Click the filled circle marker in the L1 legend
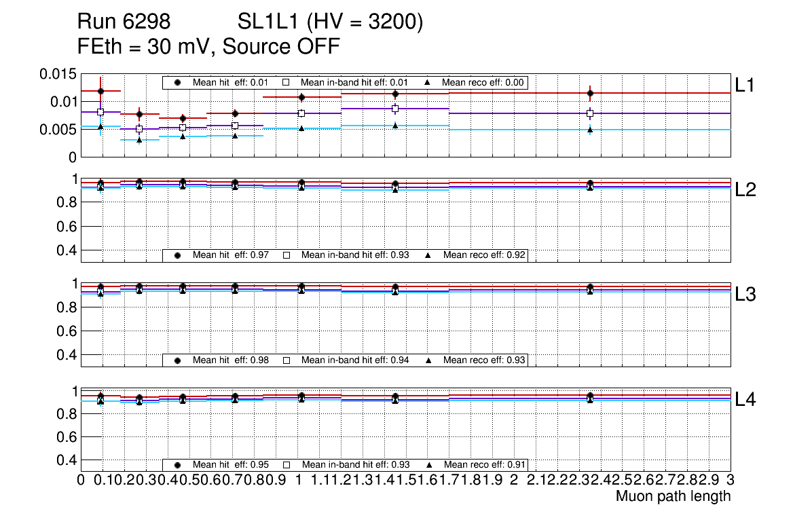The width and height of the screenshot is (812, 524). click(178, 83)
